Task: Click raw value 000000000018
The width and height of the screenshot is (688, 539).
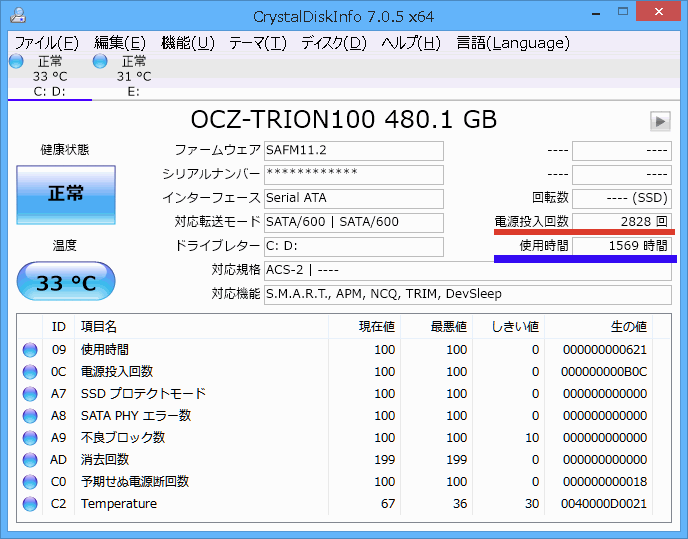Action: pyautogui.click(x=605, y=482)
